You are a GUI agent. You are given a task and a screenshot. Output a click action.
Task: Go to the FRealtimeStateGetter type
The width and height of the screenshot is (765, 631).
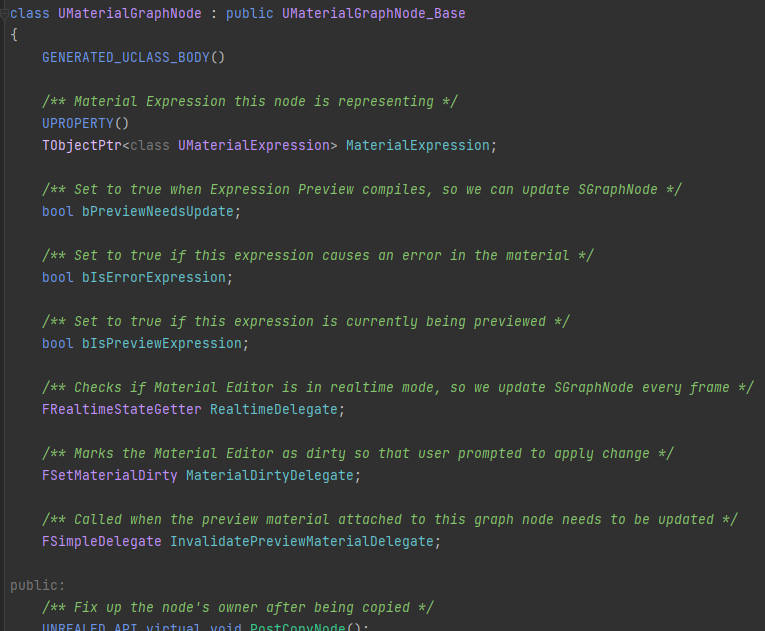121,409
